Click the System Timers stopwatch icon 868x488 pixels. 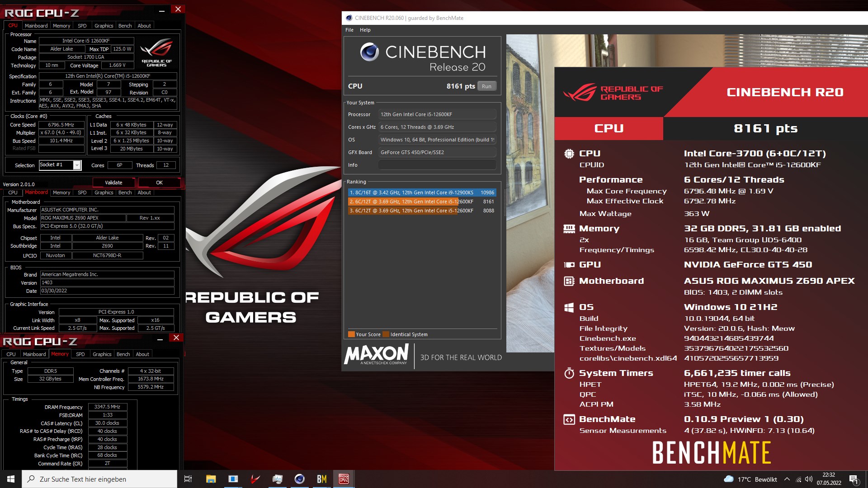coord(569,373)
